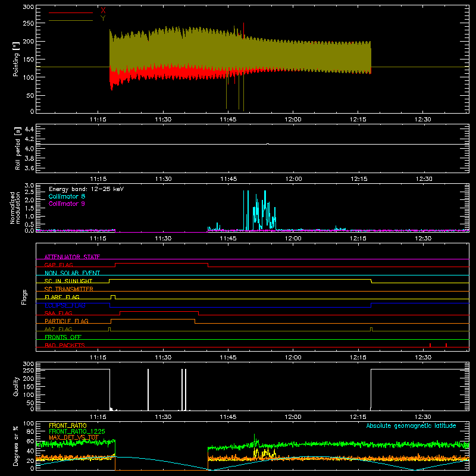This screenshot has width=476, height=476.
Task: Select 'Energy band: 12-25 keV' text
Action: pyautogui.click(x=86, y=189)
